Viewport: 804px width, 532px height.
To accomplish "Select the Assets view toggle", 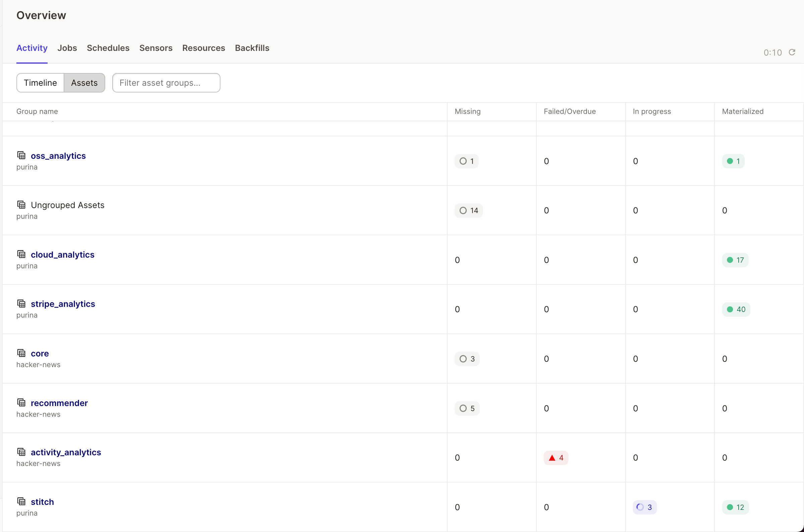I will [84, 83].
